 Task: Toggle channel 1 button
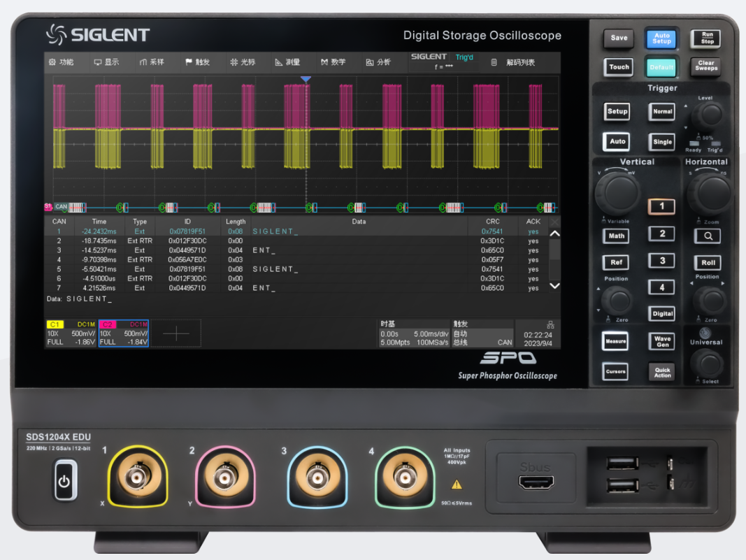[x=661, y=206]
